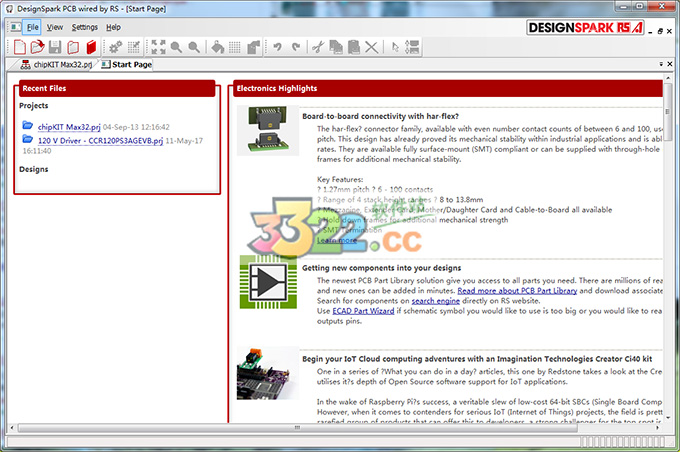Click the Paste clipboard icon
The image size is (680, 452).
[x=354, y=47]
